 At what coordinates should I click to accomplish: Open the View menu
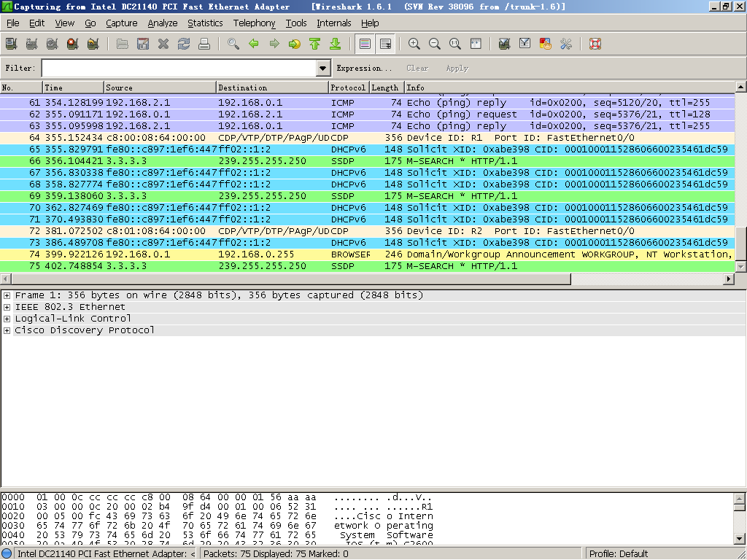click(65, 23)
